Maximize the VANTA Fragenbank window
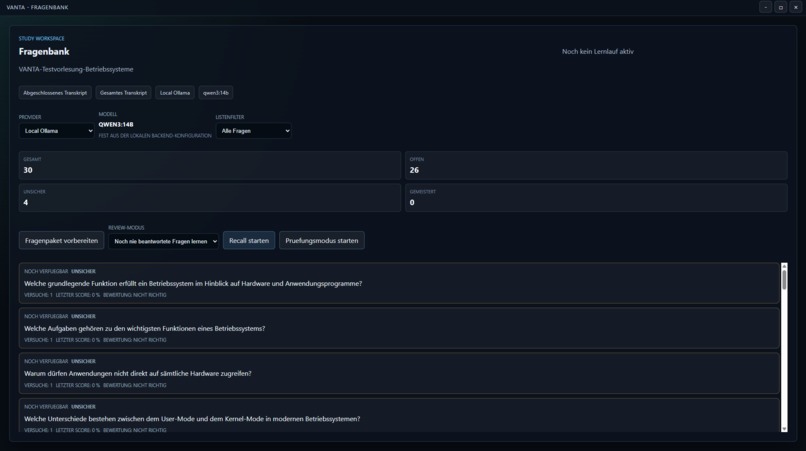The width and height of the screenshot is (806, 451). (781, 7)
